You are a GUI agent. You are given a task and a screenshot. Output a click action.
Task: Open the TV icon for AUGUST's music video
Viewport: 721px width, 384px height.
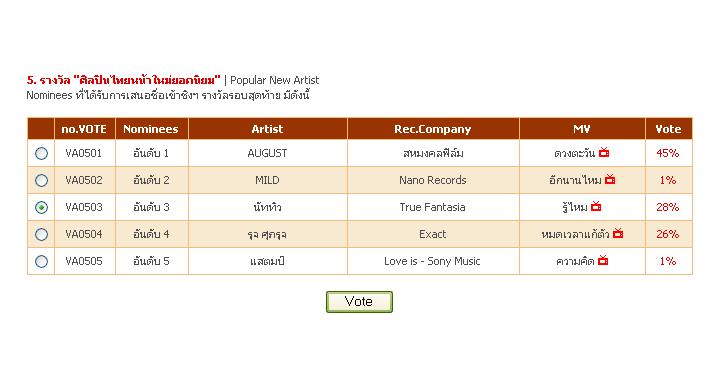coord(604,152)
